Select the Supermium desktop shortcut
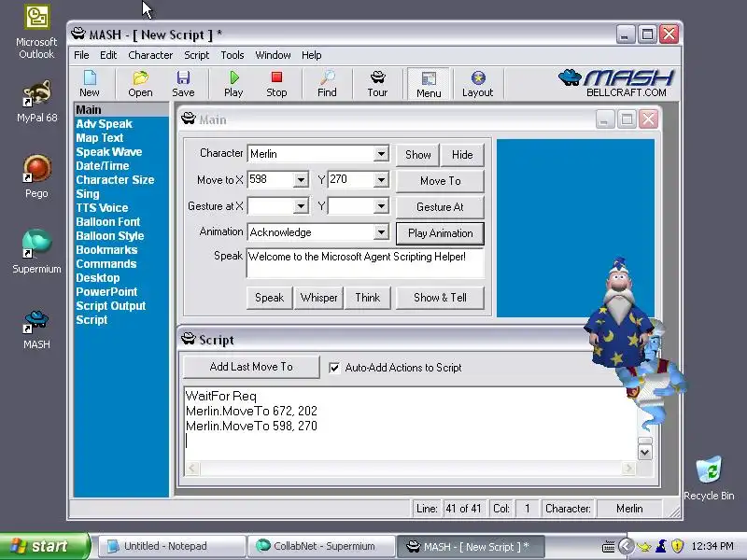 point(36,251)
